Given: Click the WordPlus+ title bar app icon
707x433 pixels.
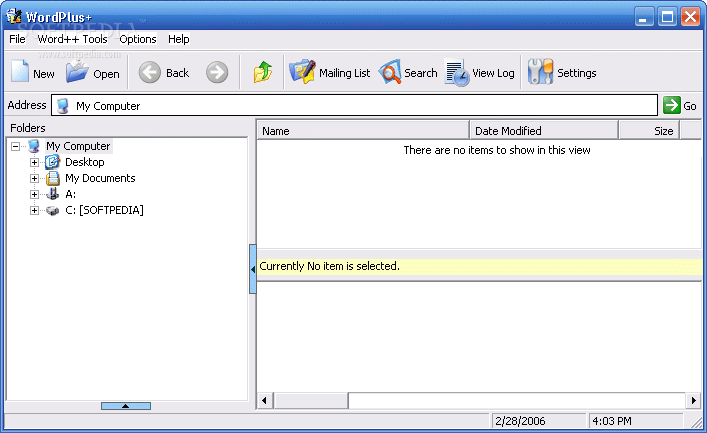Looking at the screenshot, I should pyautogui.click(x=14, y=16).
